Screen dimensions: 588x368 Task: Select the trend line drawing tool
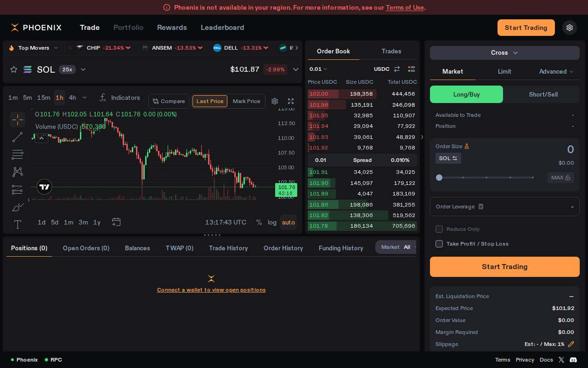coord(17,137)
